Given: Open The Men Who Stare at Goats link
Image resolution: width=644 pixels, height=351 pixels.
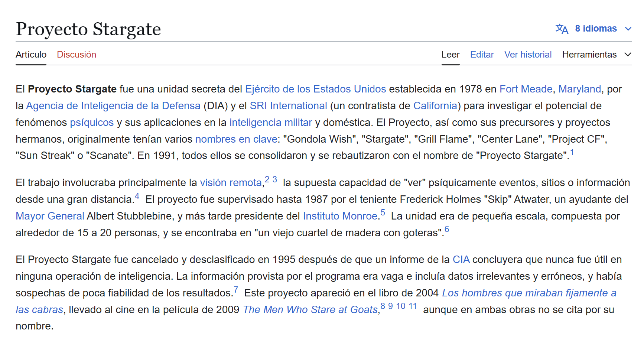Looking at the screenshot, I should click(310, 310).
